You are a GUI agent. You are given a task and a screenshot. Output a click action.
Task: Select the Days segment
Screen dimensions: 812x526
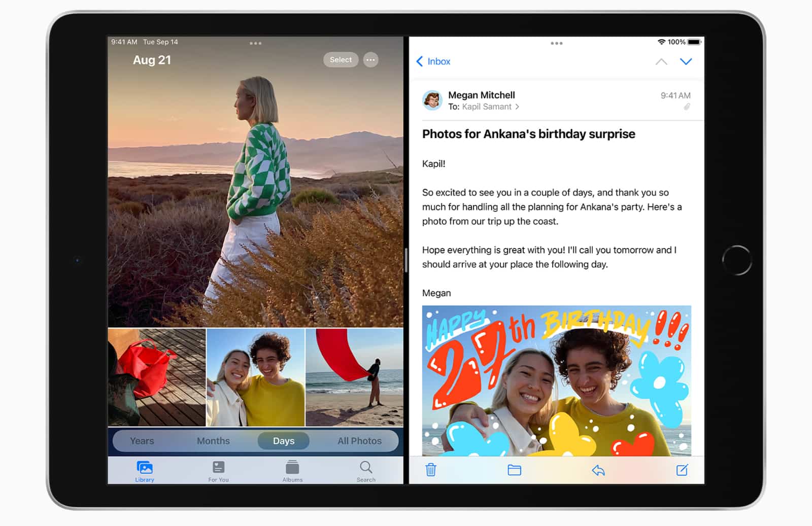283,441
